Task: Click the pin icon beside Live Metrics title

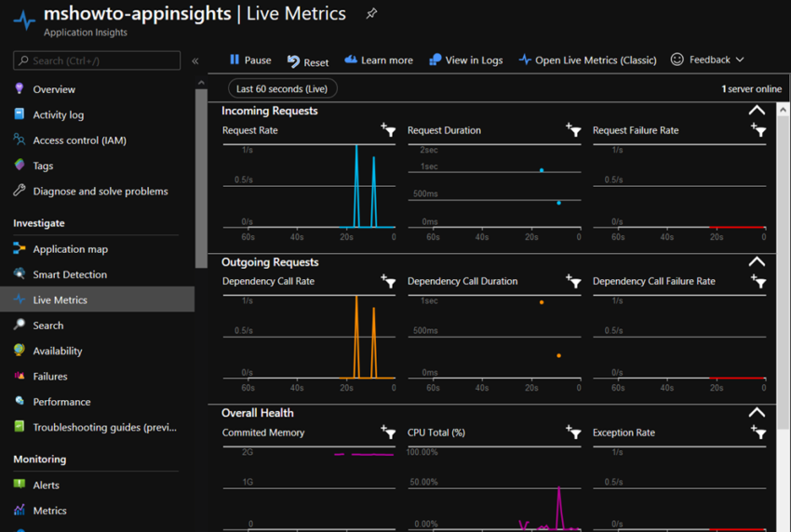Action: tap(371, 14)
